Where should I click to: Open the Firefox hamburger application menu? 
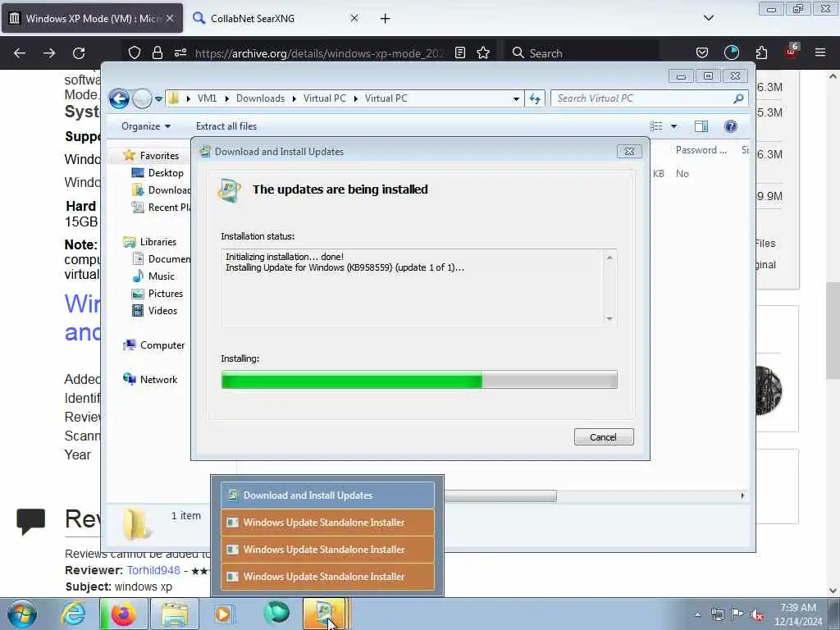click(820, 52)
